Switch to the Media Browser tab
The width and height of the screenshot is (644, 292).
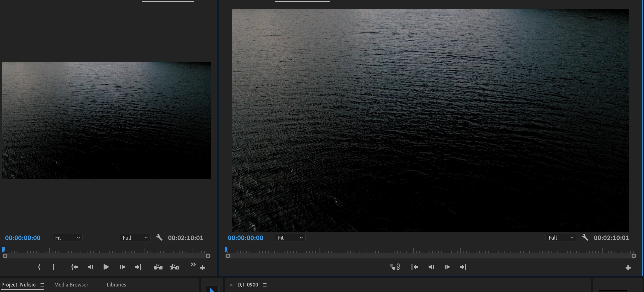point(71,284)
